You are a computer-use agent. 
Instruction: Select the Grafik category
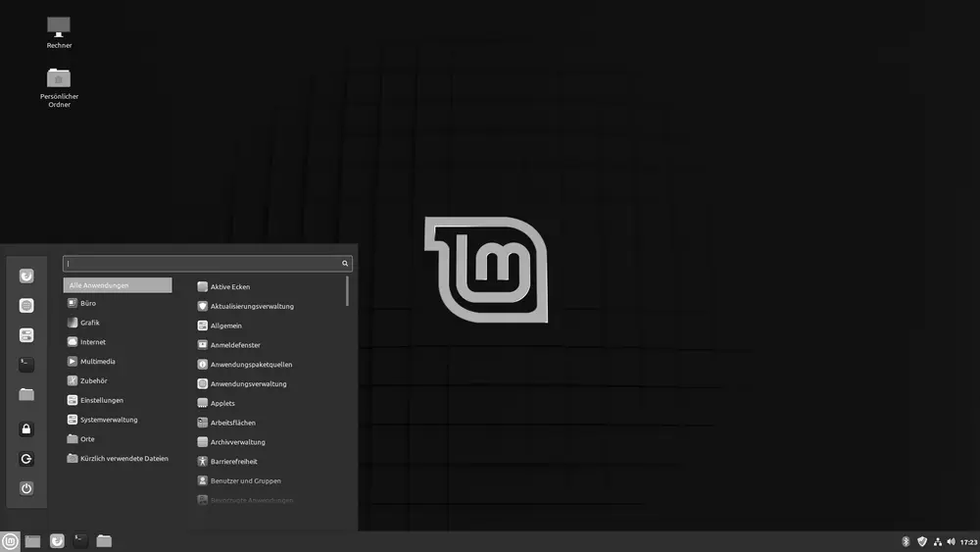[x=118, y=323]
